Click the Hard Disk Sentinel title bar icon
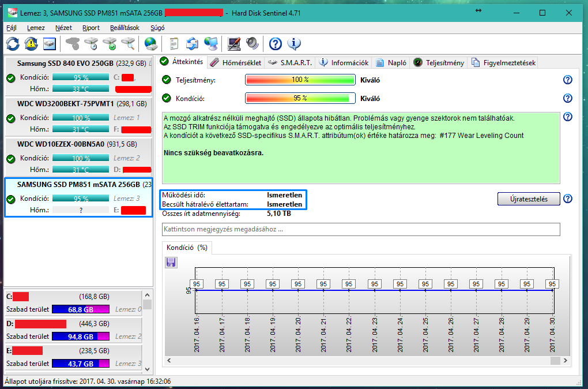Screen dimensions: 588x389 [x=12, y=13]
